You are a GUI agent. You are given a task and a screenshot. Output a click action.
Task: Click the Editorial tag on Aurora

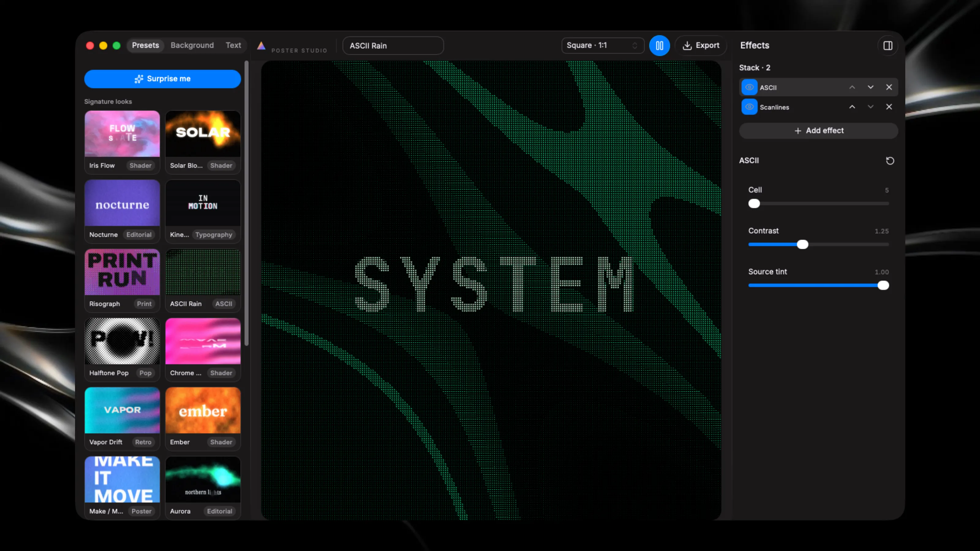click(x=220, y=512)
